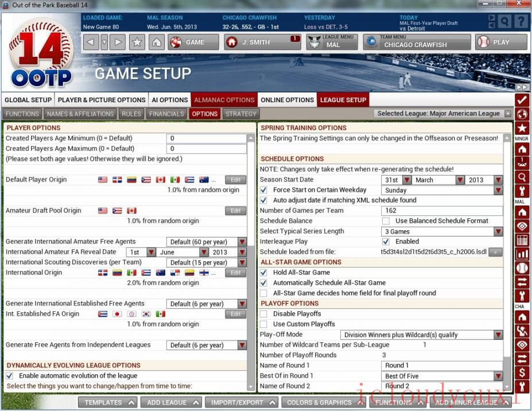Enable Use Balanced Schedule Format checkbox
This screenshot has width=532, height=411.
[386, 221]
